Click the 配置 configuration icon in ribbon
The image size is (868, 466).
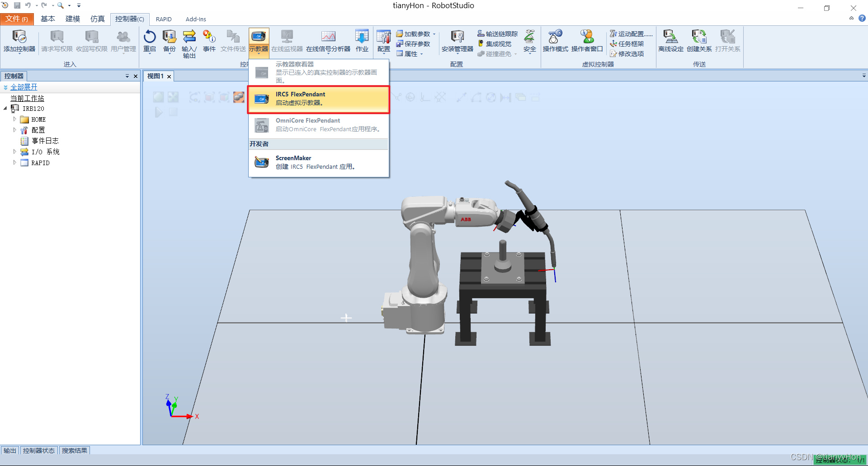(383, 37)
